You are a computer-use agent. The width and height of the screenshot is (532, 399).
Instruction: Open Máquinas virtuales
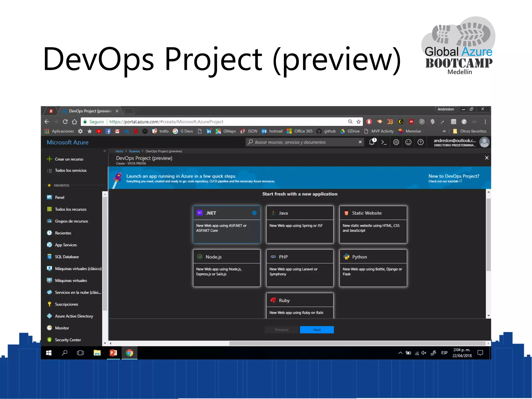(x=67, y=281)
